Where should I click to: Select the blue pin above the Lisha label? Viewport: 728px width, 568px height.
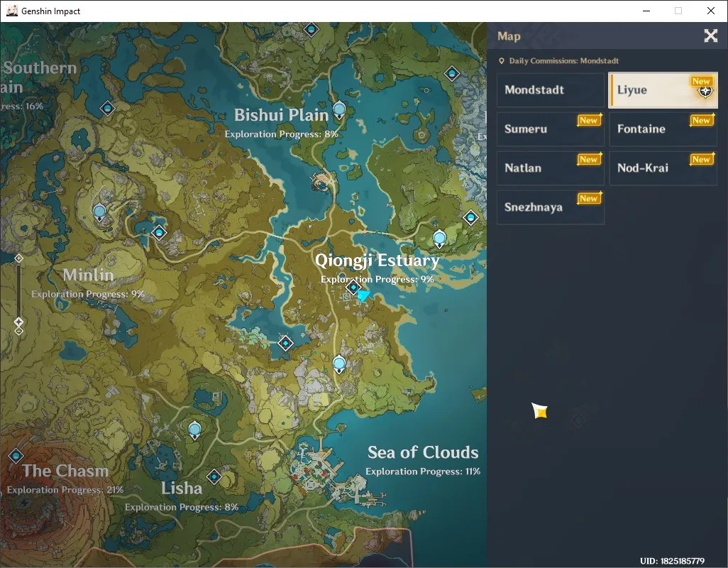pos(194,430)
